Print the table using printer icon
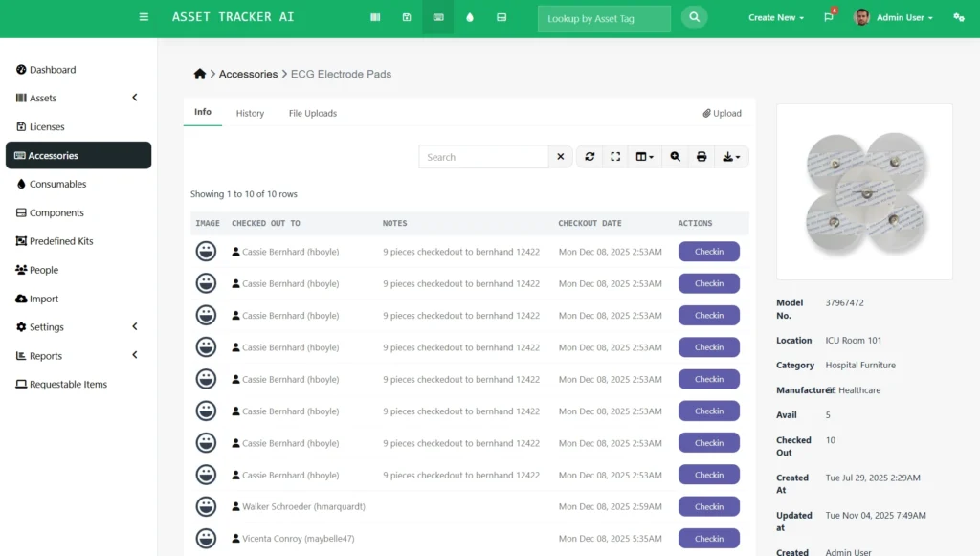 coord(702,157)
